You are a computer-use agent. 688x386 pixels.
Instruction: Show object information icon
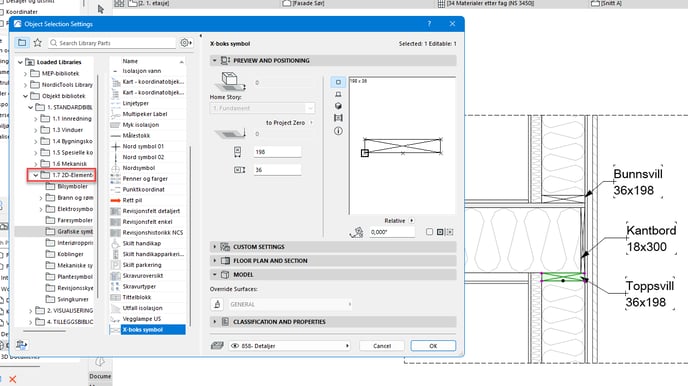click(x=338, y=131)
